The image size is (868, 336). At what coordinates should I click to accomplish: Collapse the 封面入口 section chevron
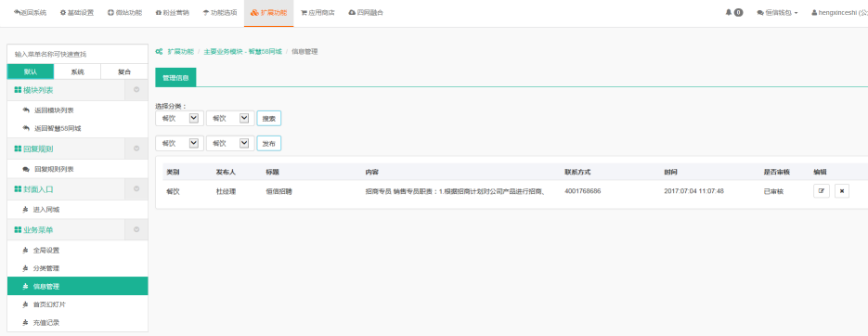(x=136, y=189)
